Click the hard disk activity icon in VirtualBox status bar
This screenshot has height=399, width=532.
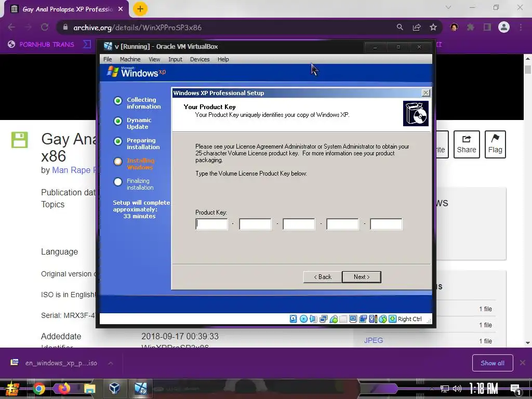pos(294,319)
